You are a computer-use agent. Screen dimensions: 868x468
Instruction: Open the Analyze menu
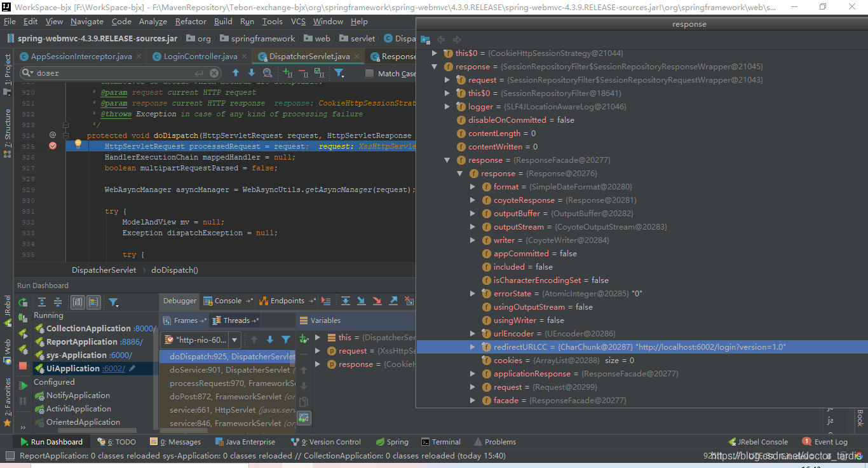point(153,21)
